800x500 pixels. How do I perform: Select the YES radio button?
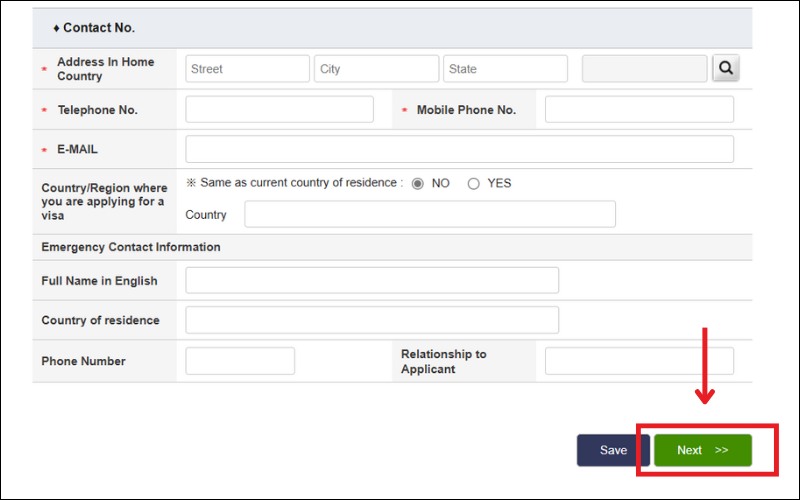474,184
